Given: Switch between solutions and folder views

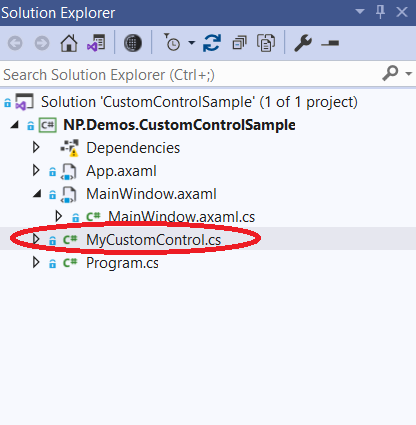Looking at the screenshot, I should [x=96, y=43].
